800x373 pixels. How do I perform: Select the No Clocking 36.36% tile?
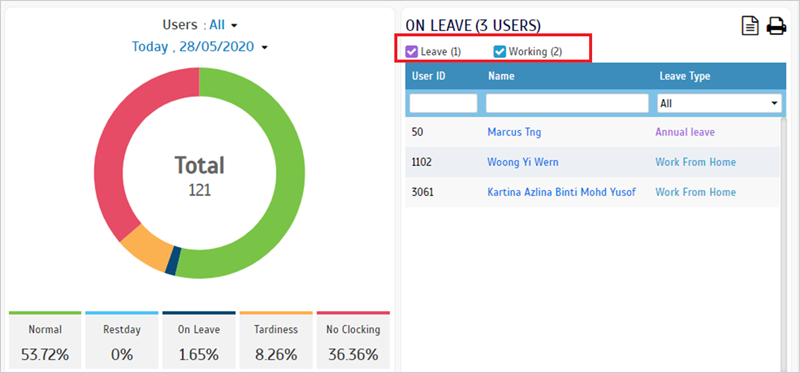click(353, 340)
